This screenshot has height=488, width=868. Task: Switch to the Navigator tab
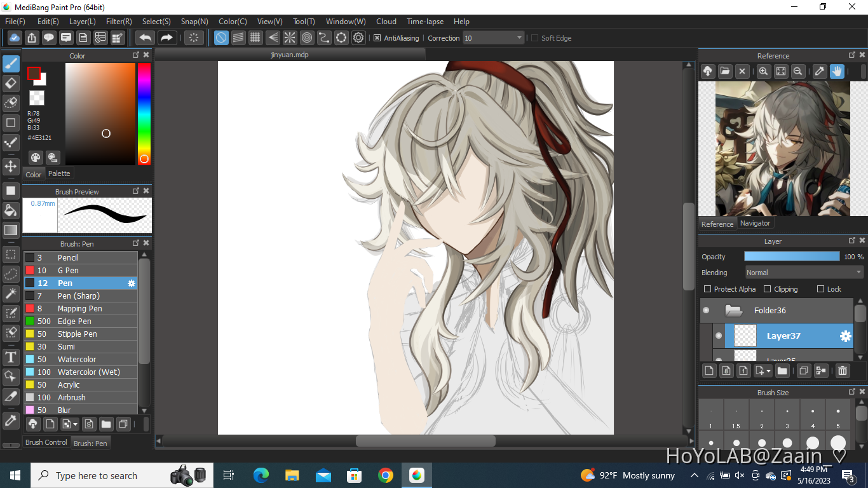755,224
